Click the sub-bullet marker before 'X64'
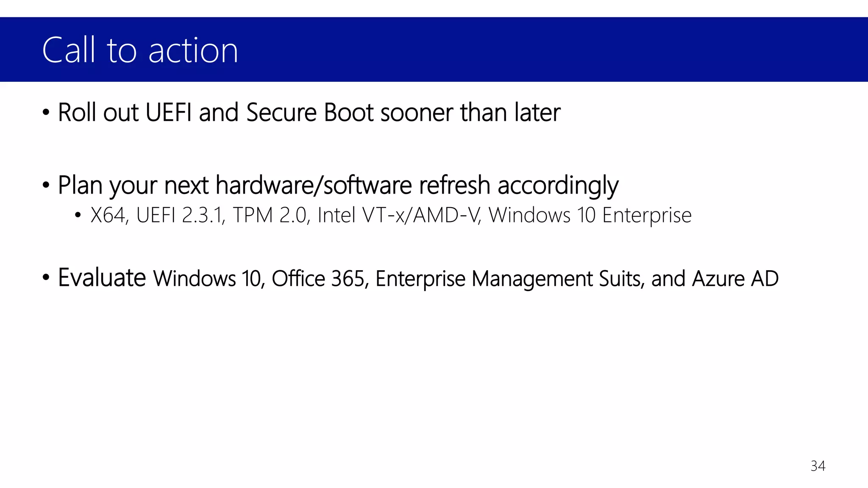This screenshot has height=488, width=868. 77,216
